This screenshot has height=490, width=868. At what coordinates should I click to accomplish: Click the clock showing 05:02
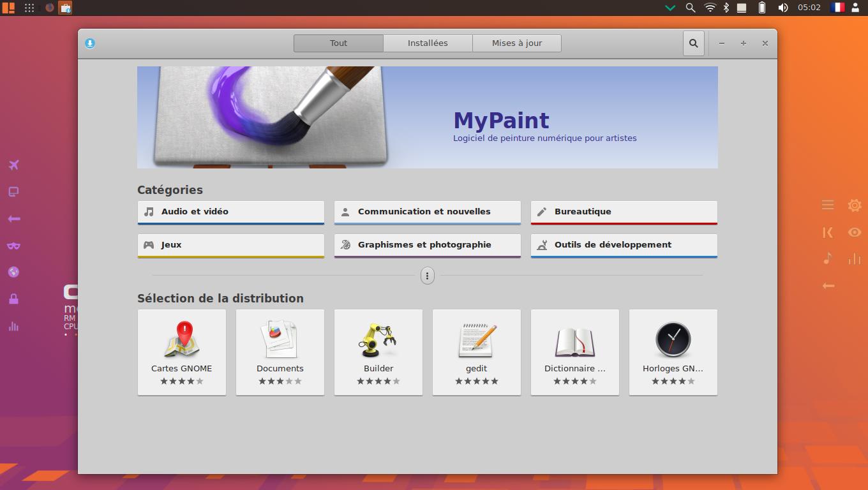[x=809, y=8]
